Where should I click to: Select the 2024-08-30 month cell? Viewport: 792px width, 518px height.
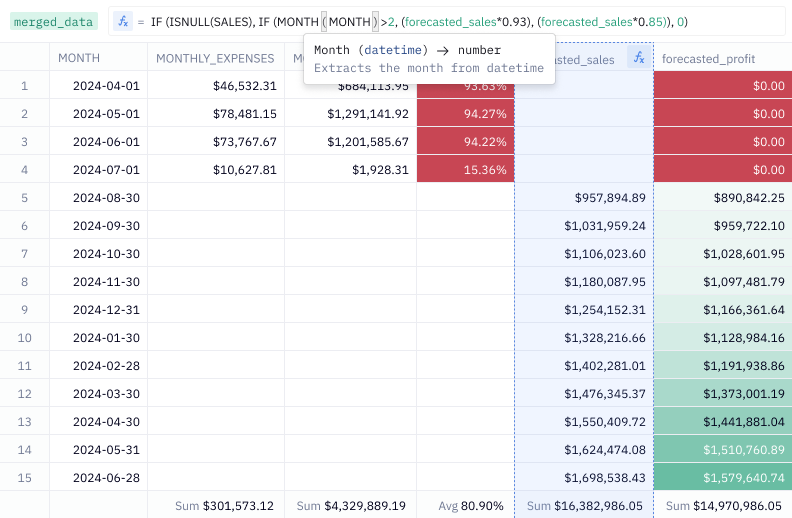point(106,197)
